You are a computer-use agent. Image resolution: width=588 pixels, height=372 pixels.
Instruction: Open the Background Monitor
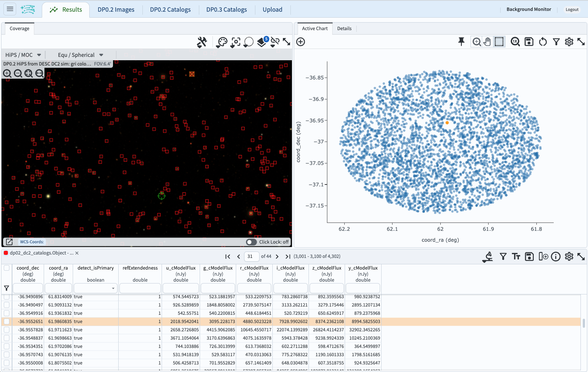[x=528, y=9]
